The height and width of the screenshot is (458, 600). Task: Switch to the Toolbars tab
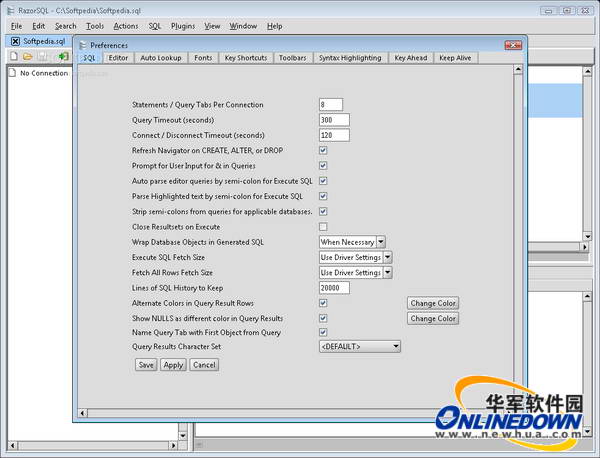click(293, 58)
